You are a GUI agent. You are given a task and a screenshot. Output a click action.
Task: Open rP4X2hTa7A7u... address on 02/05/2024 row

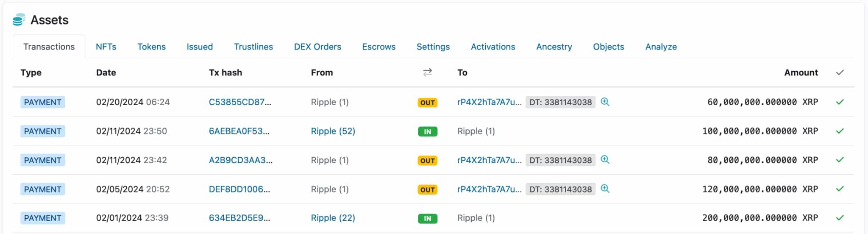pos(489,189)
